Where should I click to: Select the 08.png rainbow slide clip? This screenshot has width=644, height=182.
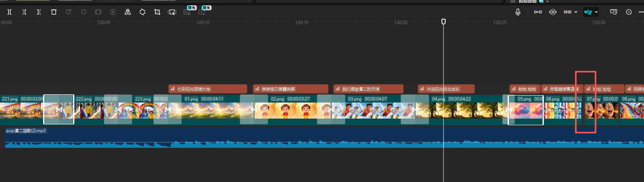632,110
